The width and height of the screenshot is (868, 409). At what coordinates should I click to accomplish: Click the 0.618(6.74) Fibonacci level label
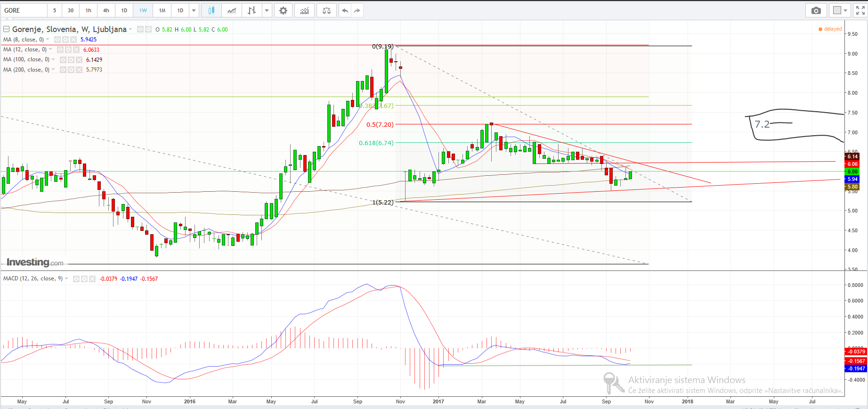376,143
